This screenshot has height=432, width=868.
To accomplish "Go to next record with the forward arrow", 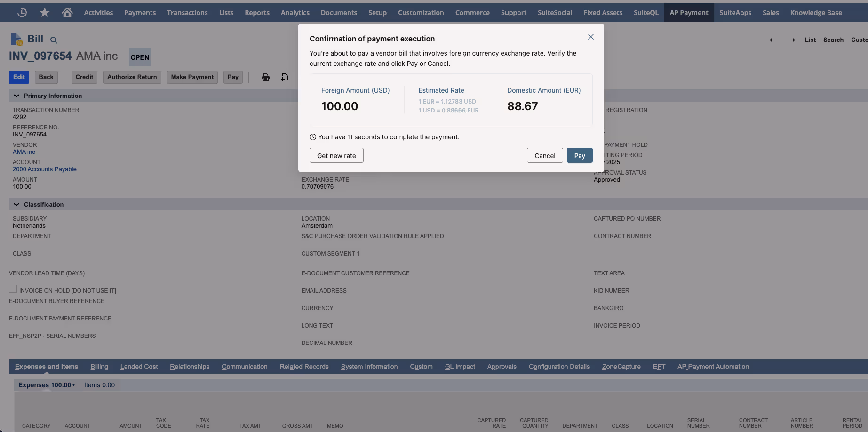I will pos(791,40).
